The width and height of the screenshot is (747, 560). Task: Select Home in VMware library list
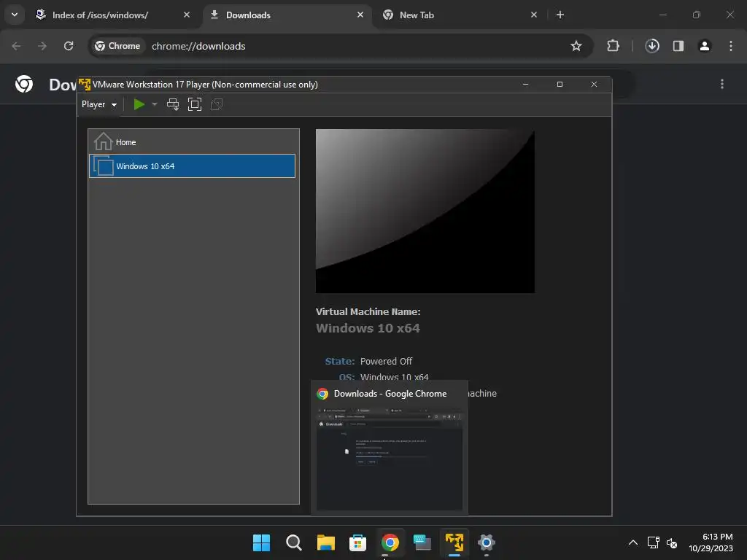click(x=192, y=142)
